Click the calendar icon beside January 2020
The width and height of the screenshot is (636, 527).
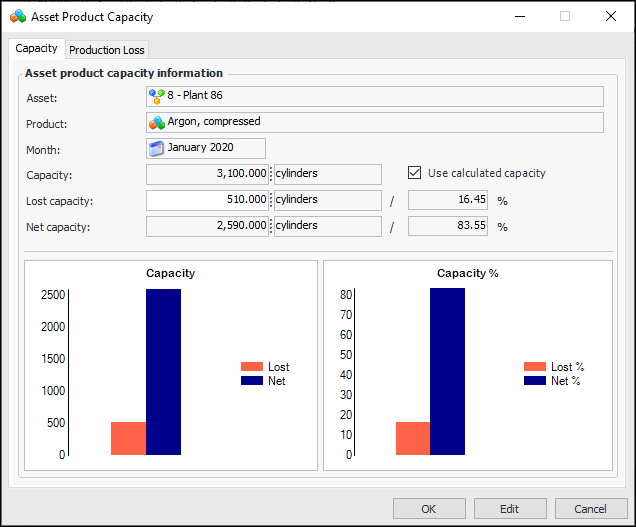pos(157,149)
